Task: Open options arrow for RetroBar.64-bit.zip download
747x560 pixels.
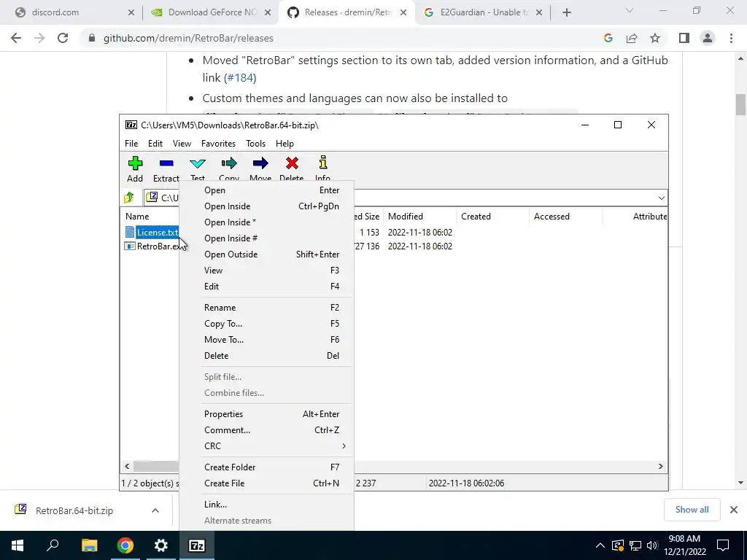Action: click(x=155, y=510)
